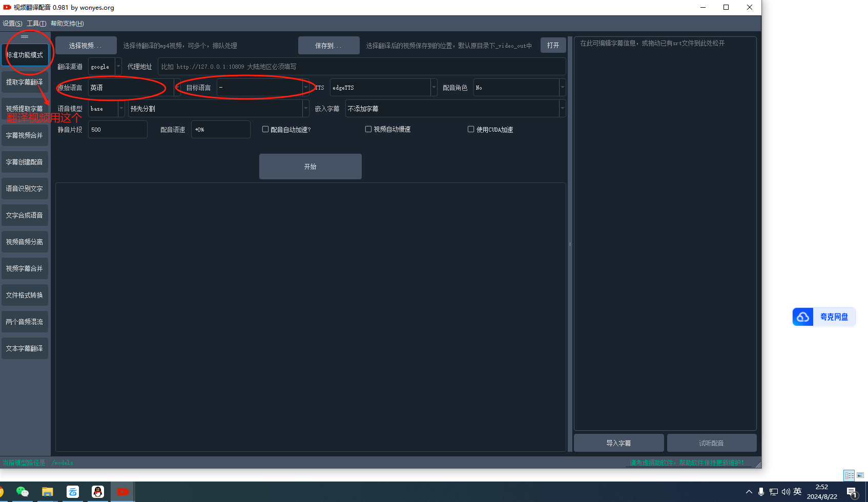
Task: Expand the 翻译渠道 google dropdown
Action: [118, 67]
